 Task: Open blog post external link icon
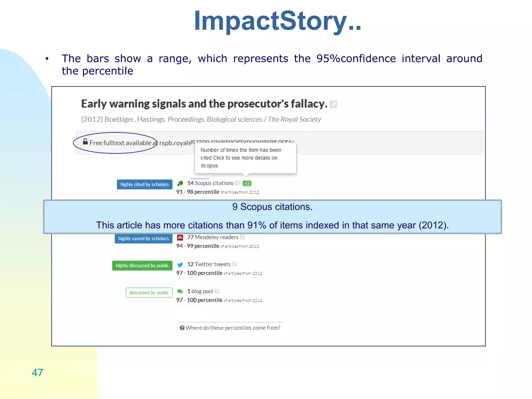tap(217, 291)
